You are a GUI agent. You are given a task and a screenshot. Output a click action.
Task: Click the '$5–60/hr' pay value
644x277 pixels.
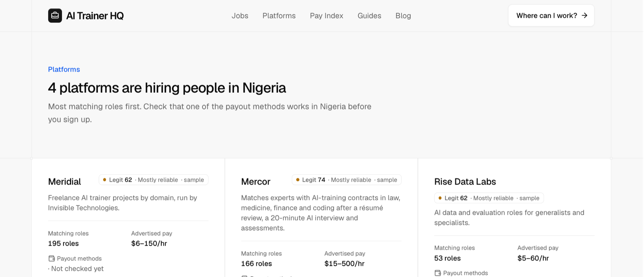click(x=533, y=258)
